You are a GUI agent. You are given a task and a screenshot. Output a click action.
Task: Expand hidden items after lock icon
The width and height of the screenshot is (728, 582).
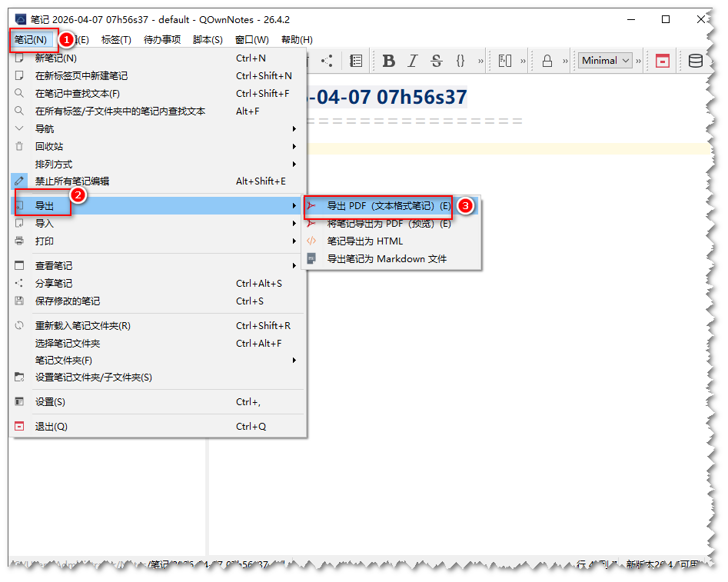click(565, 61)
